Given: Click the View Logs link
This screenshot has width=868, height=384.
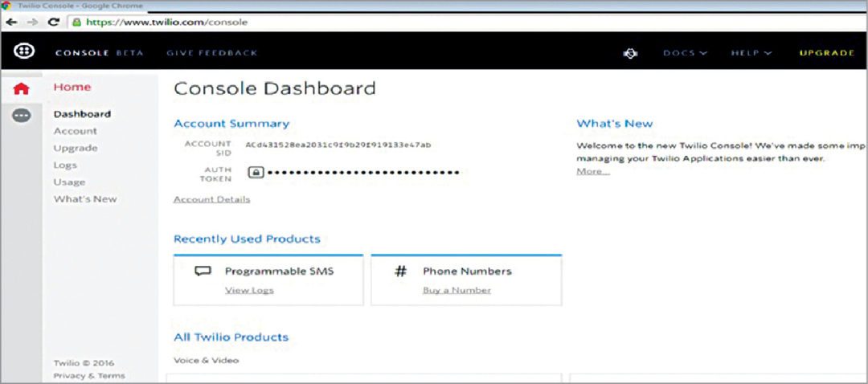Looking at the screenshot, I should pyautogui.click(x=249, y=290).
